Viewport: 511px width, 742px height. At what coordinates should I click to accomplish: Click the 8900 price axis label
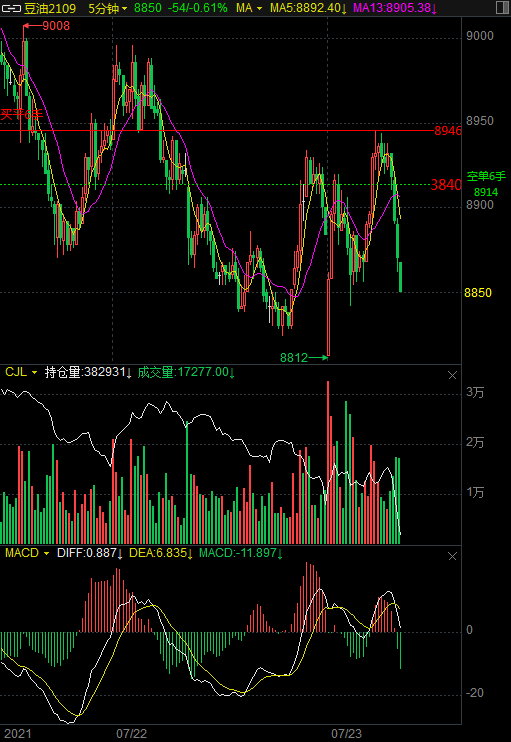coord(480,205)
